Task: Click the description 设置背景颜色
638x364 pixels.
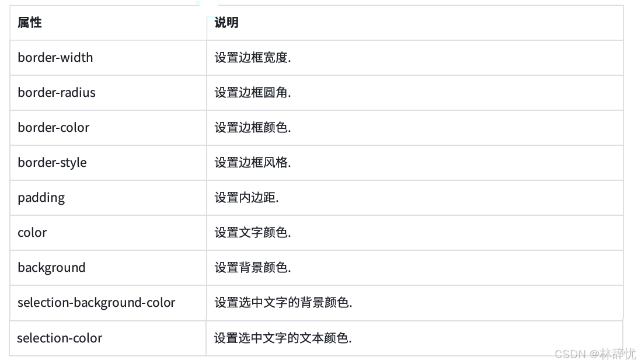Action: 253,268
